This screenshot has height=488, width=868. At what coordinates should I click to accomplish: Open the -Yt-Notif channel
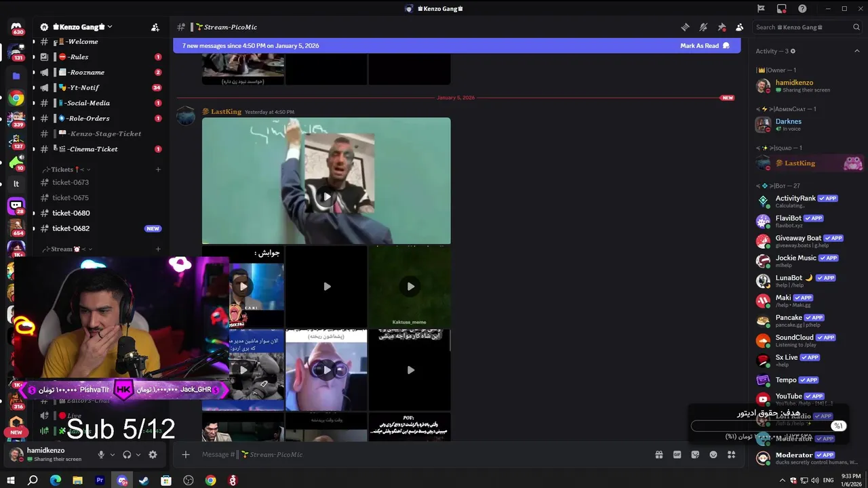coord(100,87)
